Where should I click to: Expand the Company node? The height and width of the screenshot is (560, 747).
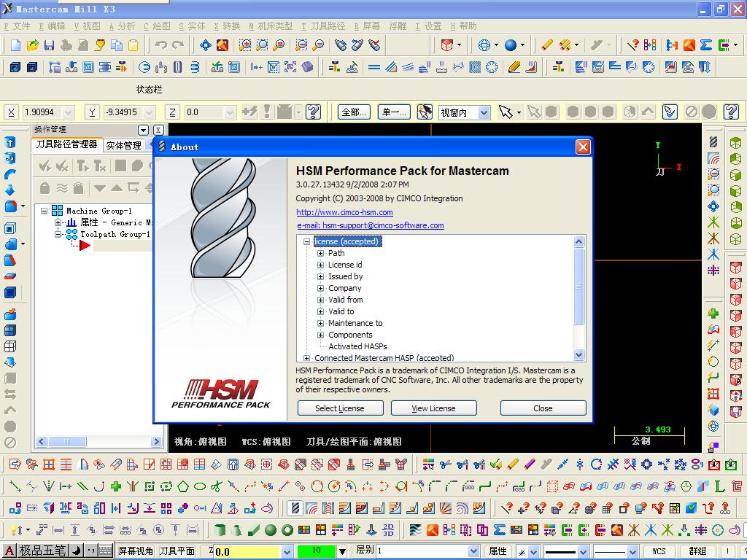point(321,288)
